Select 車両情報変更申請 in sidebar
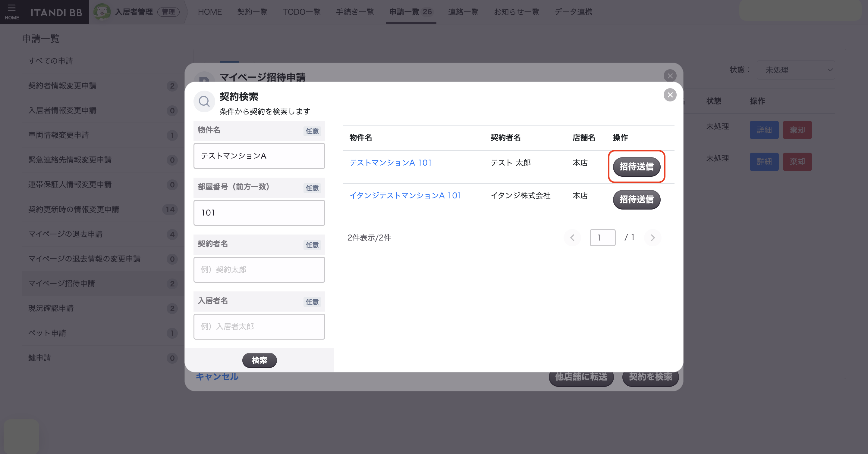This screenshot has width=868, height=454. (x=103, y=135)
